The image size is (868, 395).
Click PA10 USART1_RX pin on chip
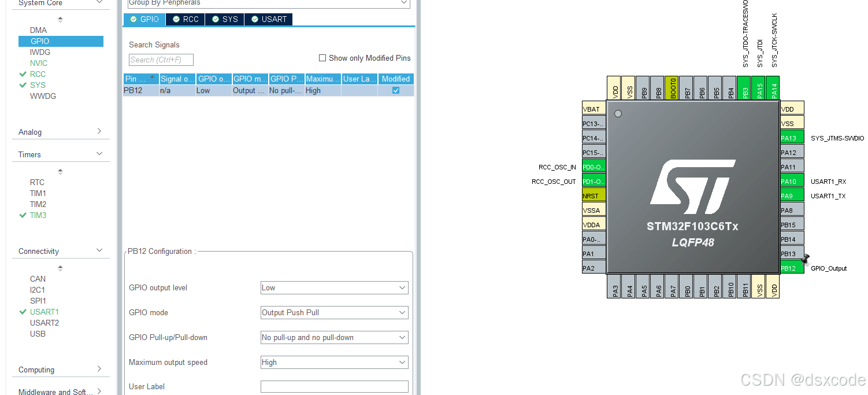792,181
